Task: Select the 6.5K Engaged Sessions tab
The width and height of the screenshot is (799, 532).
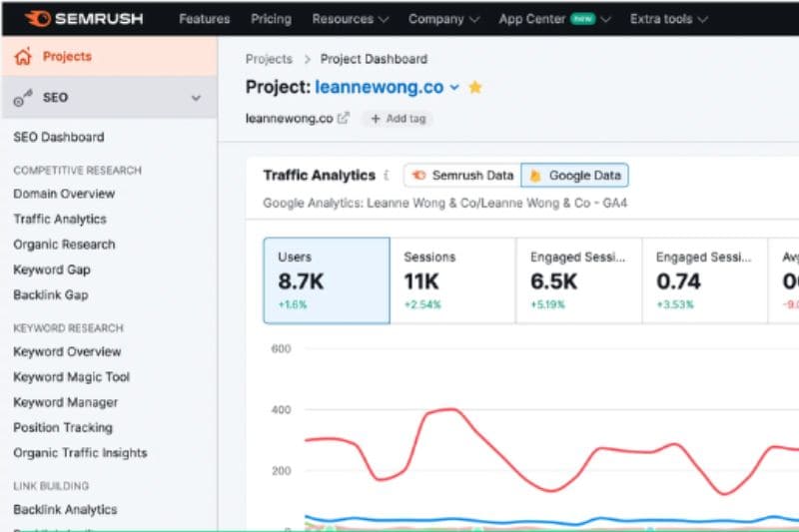Action: point(579,280)
